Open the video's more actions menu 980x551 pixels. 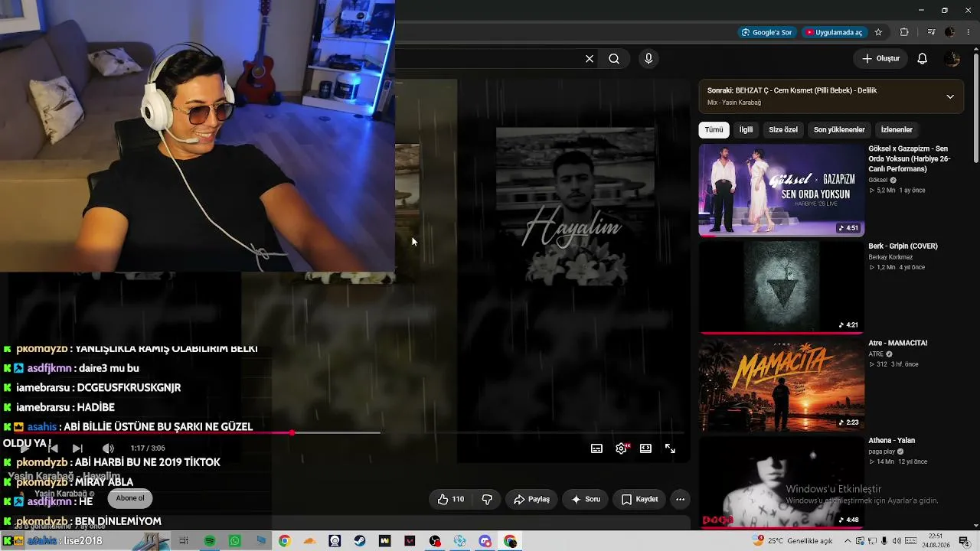(680, 500)
